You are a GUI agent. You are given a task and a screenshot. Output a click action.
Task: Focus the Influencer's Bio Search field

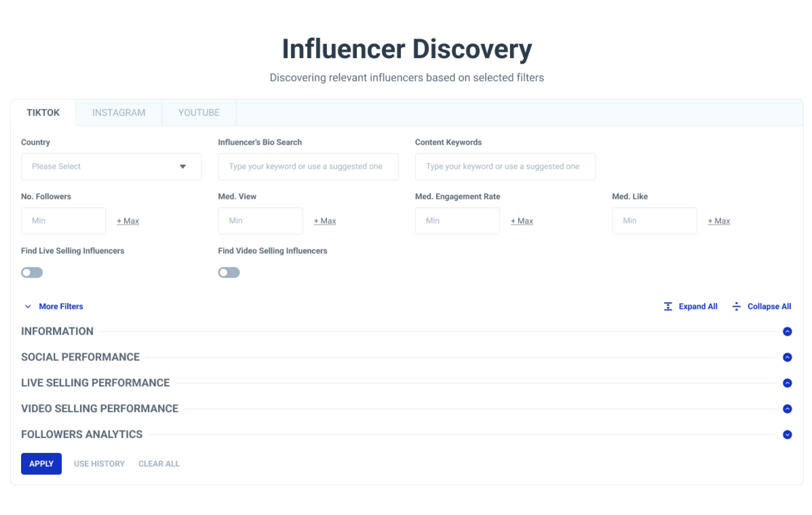[x=308, y=166]
